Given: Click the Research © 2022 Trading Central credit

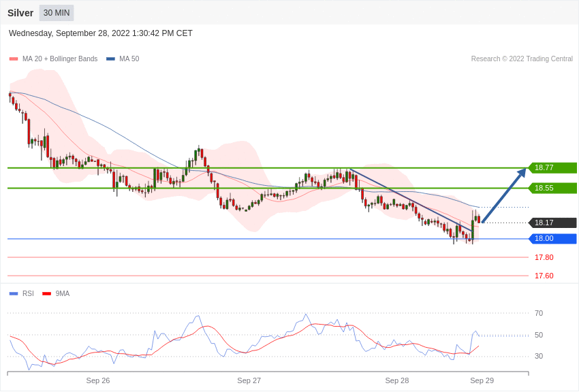Looking at the screenshot, I should click(522, 59).
